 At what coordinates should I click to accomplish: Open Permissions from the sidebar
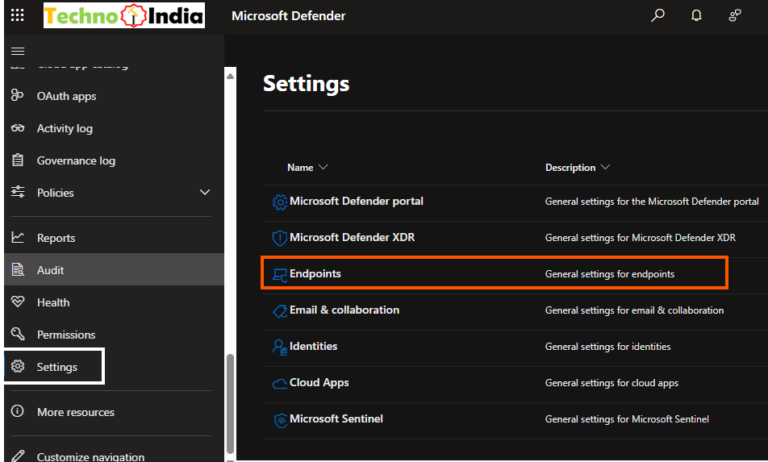tap(66, 334)
